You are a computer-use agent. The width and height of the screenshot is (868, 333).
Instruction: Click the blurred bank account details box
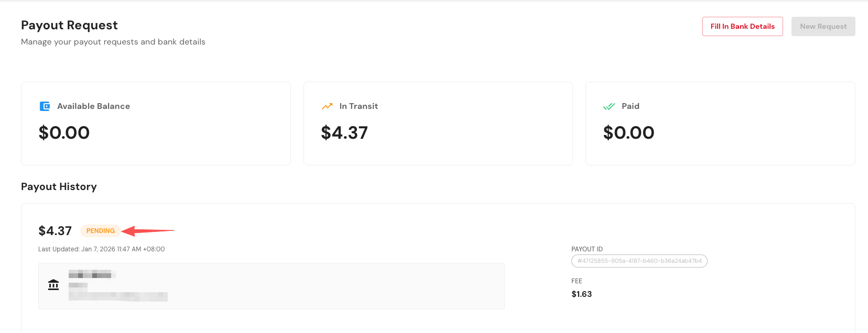271,286
